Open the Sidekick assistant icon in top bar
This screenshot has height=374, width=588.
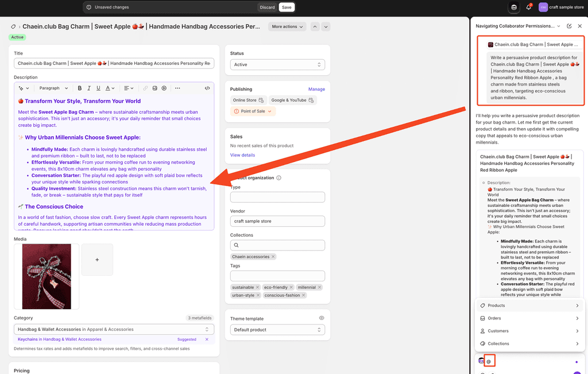coord(514,7)
